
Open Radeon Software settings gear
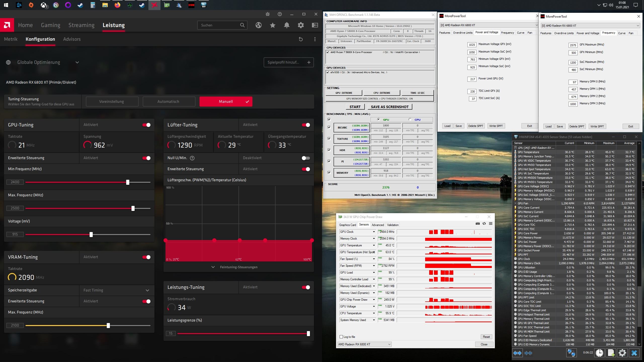[x=301, y=25]
